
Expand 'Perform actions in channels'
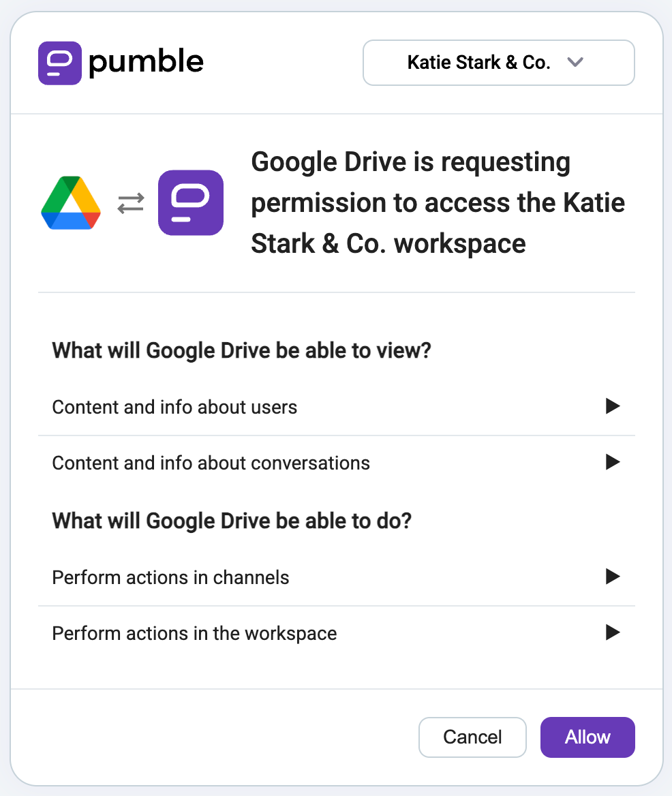point(613,577)
